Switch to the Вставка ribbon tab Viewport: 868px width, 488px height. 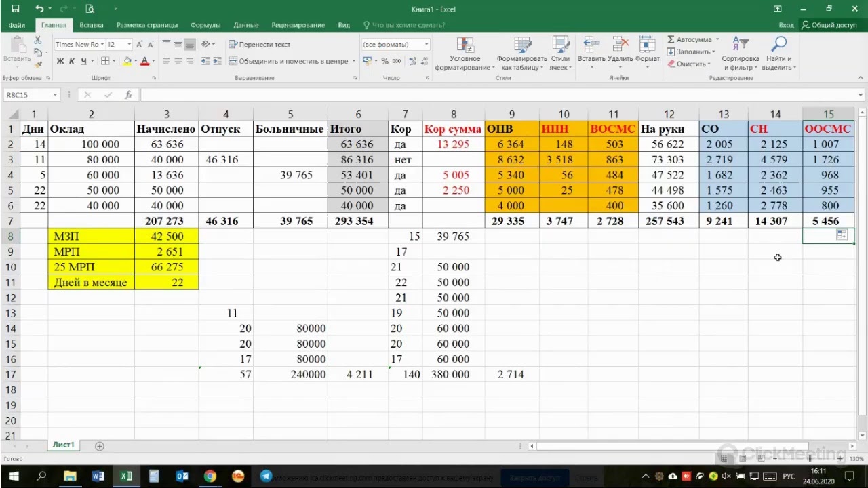pos(92,25)
